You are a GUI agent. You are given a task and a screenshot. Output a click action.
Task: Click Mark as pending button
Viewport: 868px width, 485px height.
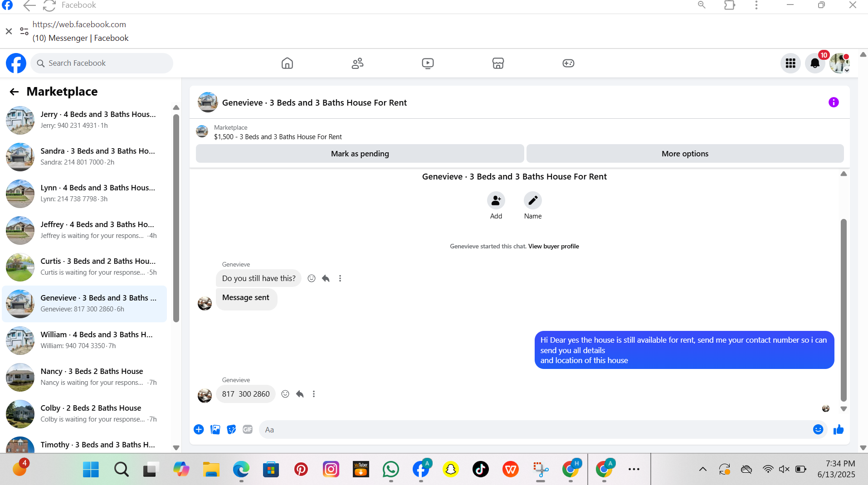(360, 154)
